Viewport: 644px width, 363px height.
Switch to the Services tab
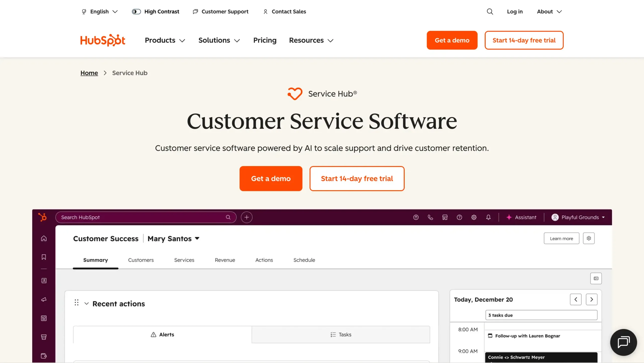click(x=184, y=260)
